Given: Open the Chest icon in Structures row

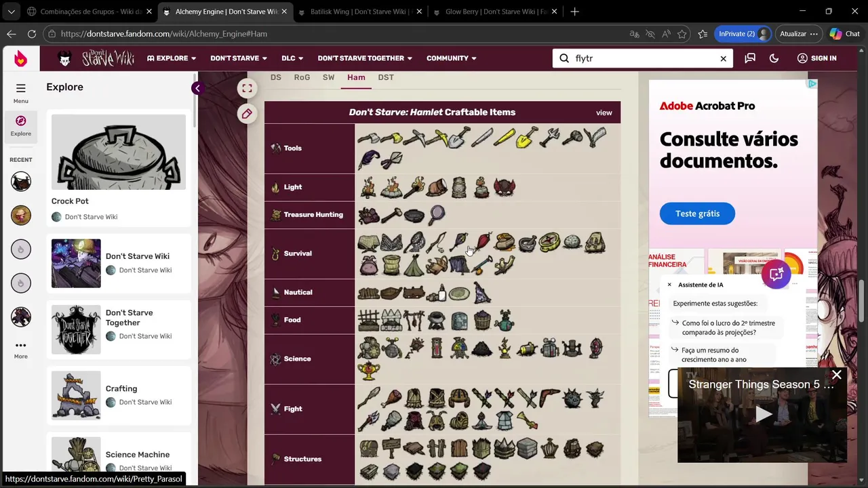Looking at the screenshot, I should tap(369, 448).
